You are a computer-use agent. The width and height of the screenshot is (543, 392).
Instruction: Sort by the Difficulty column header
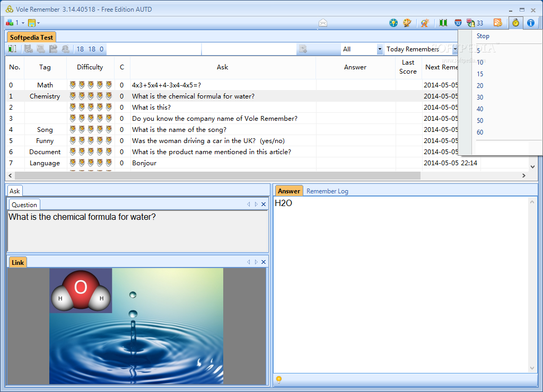pyautogui.click(x=90, y=67)
